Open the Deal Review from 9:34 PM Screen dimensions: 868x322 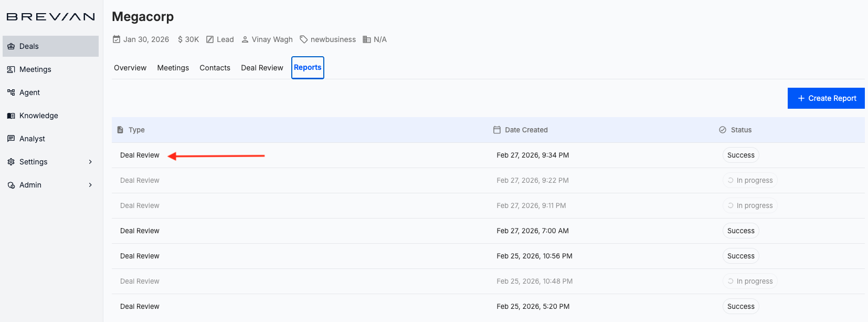[140, 155]
